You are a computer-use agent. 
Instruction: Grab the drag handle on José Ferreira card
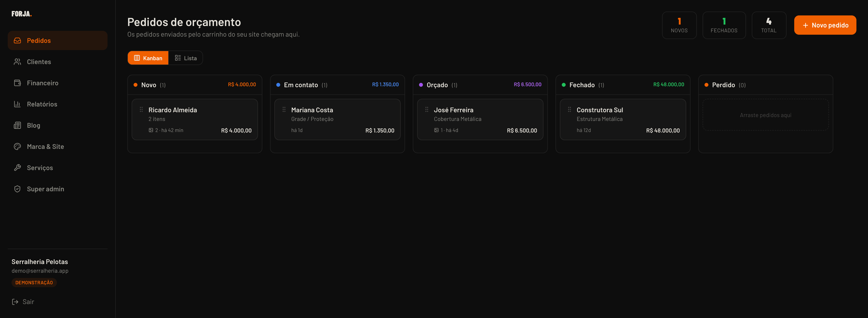tap(427, 109)
